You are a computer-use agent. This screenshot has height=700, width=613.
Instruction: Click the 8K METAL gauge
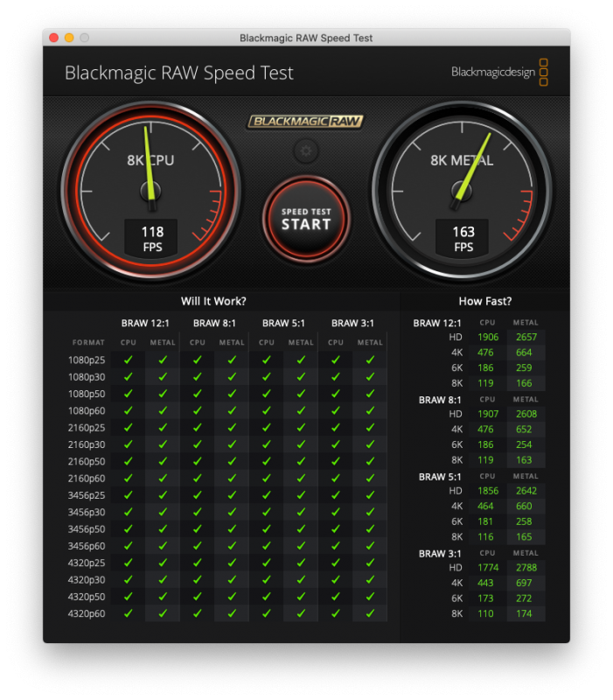click(x=462, y=192)
